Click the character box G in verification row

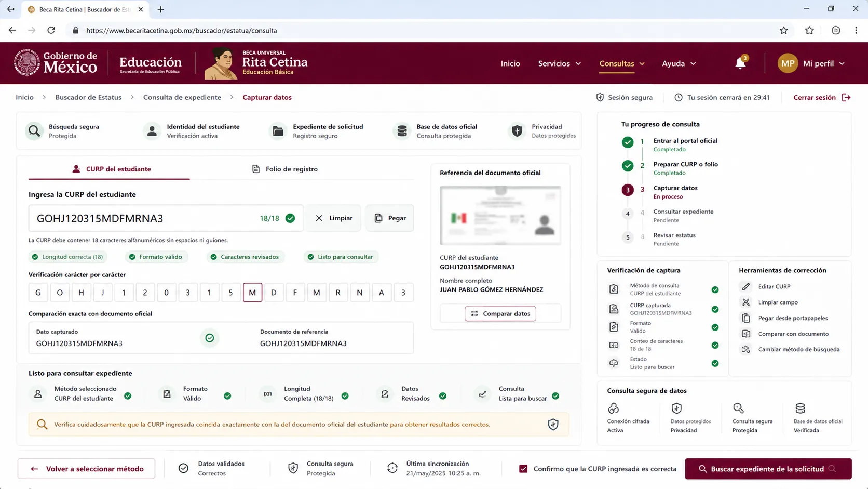coord(38,293)
